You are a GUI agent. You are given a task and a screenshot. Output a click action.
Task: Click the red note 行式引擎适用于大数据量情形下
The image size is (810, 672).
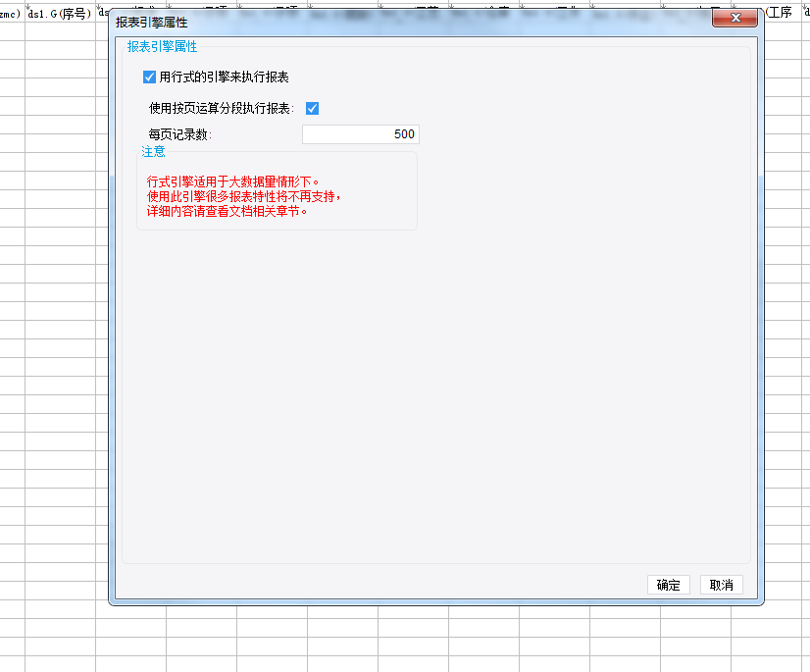point(232,181)
